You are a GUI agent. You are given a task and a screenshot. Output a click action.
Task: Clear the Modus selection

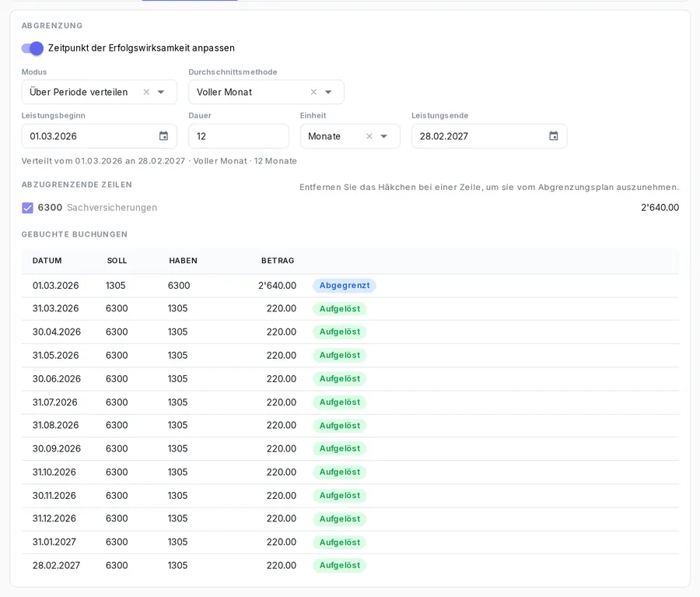(x=146, y=92)
